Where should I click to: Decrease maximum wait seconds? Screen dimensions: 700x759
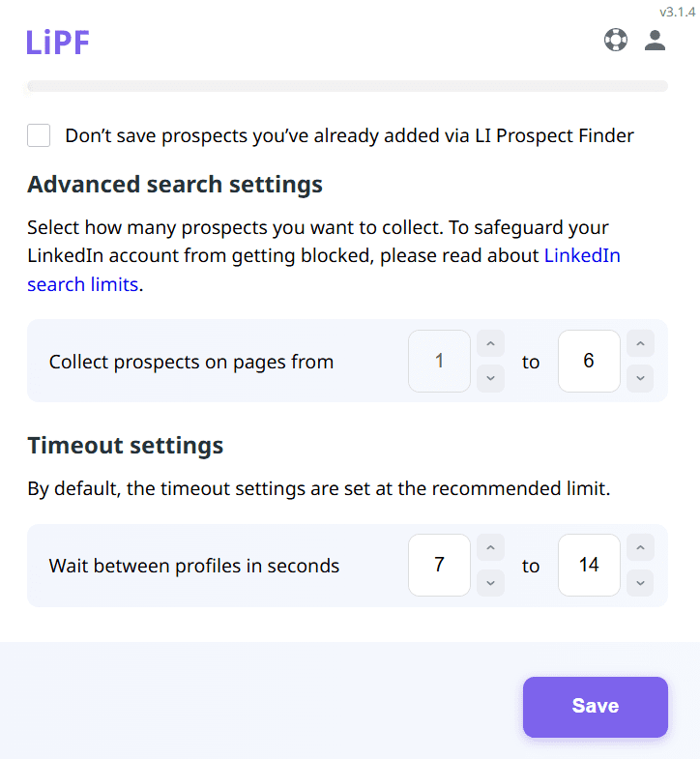pyautogui.click(x=640, y=583)
